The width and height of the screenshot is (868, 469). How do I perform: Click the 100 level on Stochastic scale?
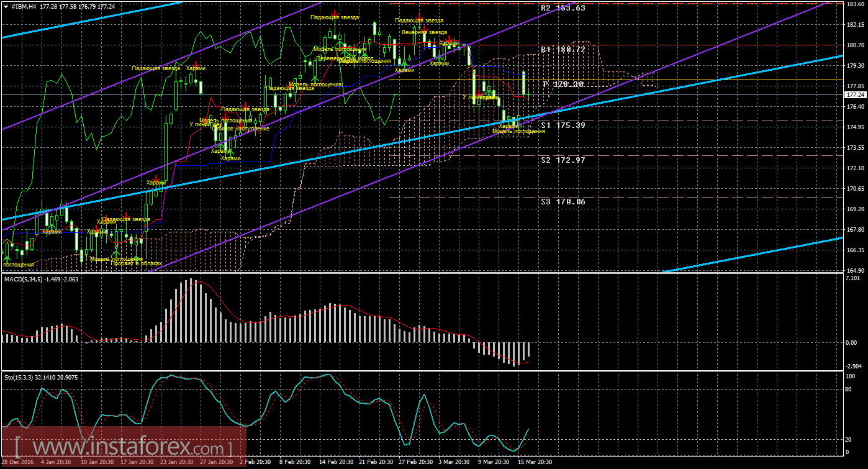point(851,376)
